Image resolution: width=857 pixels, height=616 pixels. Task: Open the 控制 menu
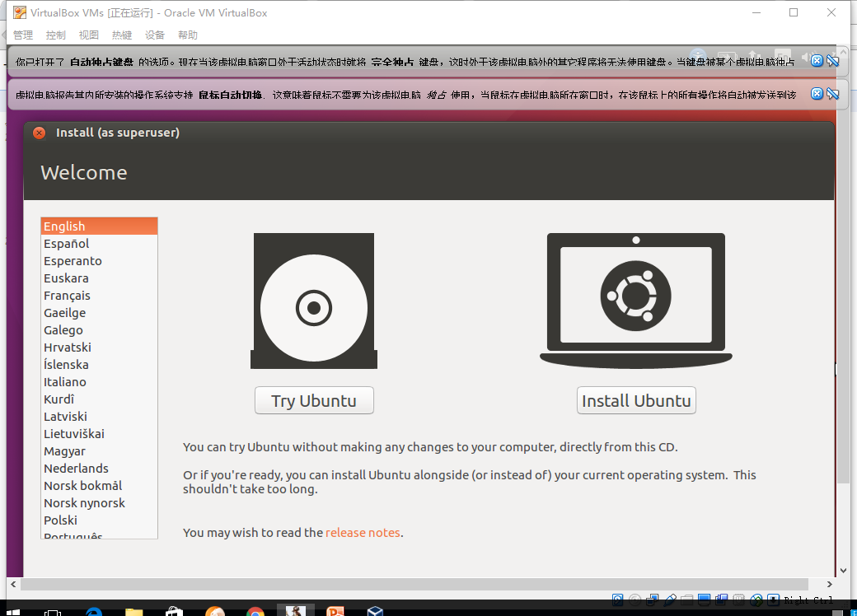click(56, 35)
